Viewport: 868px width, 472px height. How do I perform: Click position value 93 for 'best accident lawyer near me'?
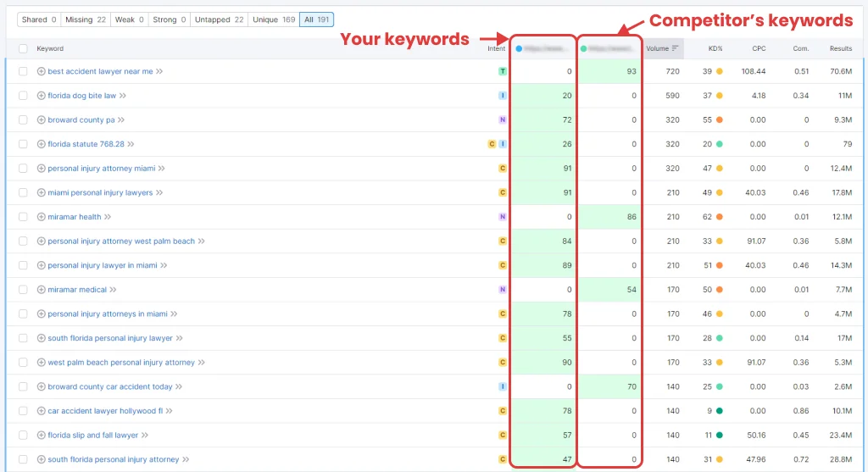tap(631, 71)
